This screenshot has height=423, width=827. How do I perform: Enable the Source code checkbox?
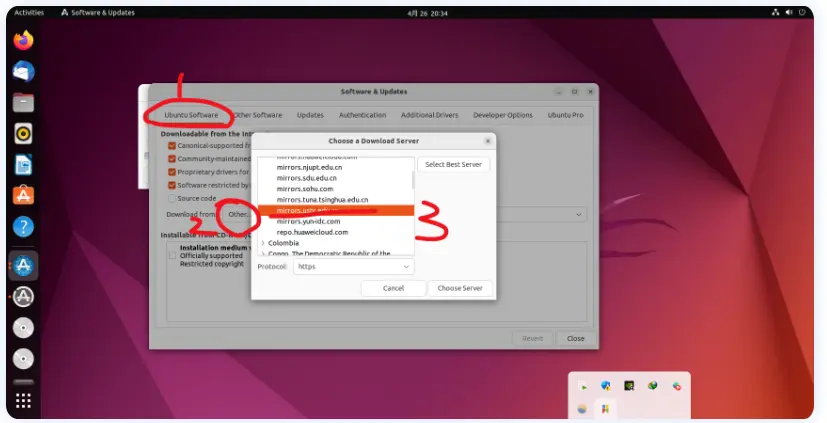(172, 198)
